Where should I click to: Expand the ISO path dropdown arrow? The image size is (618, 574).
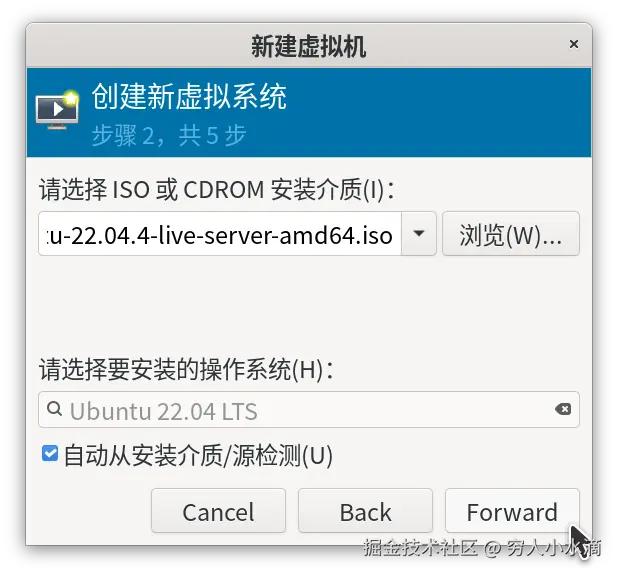click(419, 233)
